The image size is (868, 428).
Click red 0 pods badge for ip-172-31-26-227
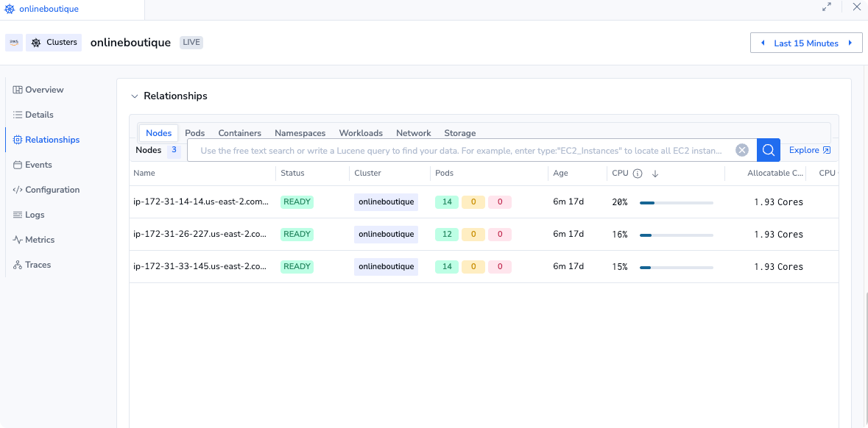coord(500,234)
